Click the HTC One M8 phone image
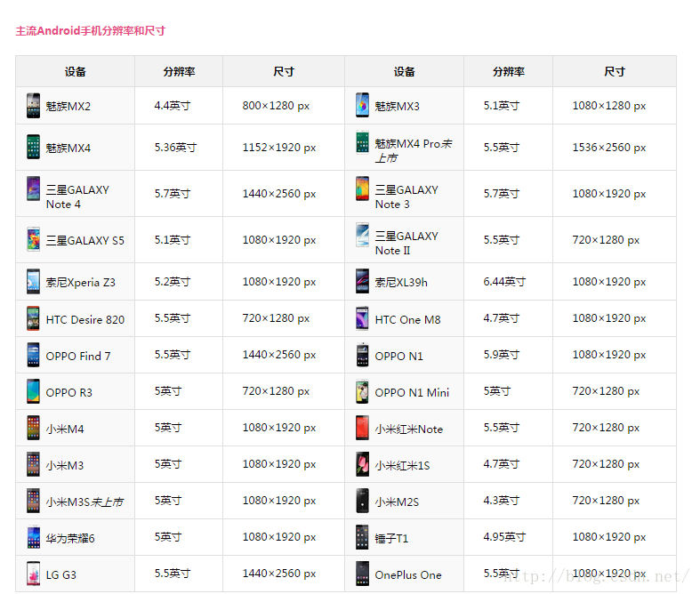This screenshot has height=594, width=700. [x=362, y=318]
